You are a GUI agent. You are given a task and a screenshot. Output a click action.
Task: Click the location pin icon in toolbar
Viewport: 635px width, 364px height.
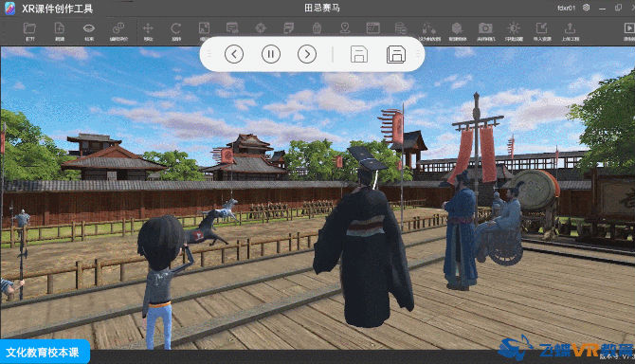point(345,27)
